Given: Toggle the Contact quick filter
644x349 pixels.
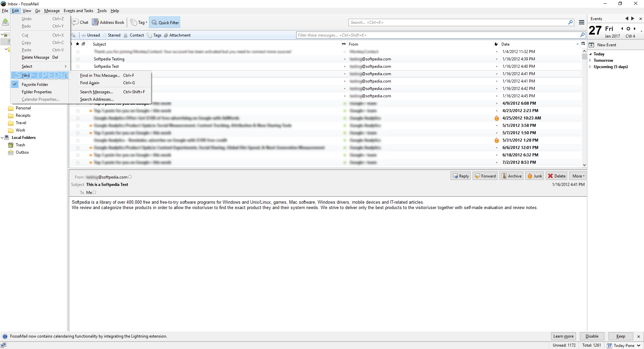Looking at the screenshot, I should [134, 35].
